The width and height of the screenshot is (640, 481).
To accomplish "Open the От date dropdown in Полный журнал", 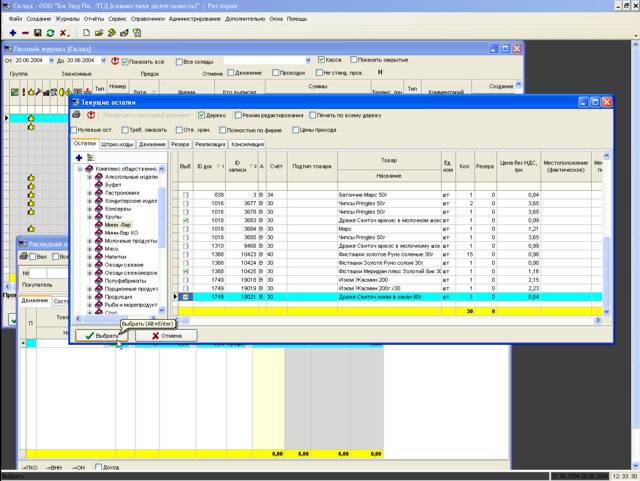I will pos(50,61).
